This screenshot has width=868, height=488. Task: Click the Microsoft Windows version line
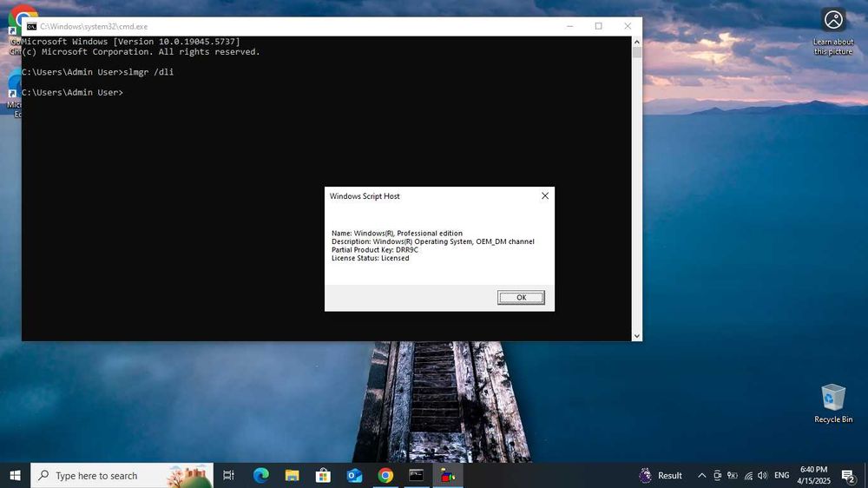(x=131, y=42)
